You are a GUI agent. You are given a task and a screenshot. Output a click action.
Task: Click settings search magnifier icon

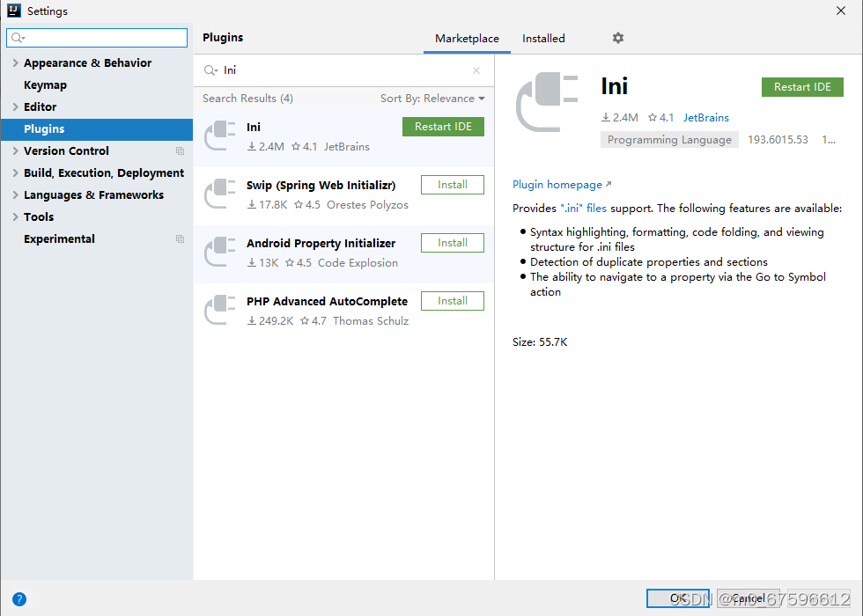[18, 38]
